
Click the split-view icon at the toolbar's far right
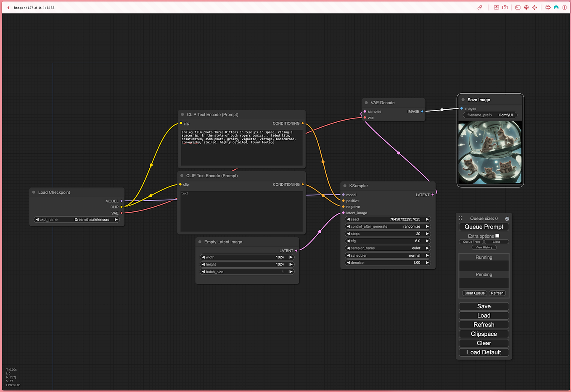(x=565, y=7)
